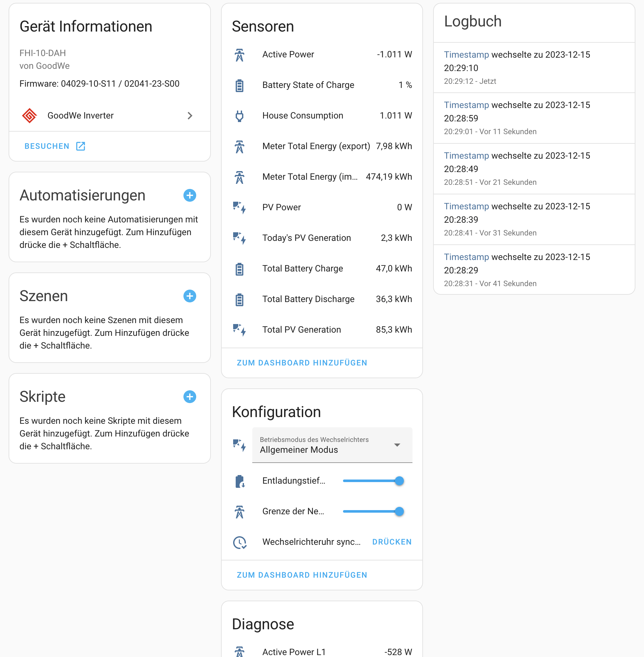This screenshot has height=657, width=644.
Task: Click the GoodWe Inverter logo icon
Action: click(x=29, y=116)
